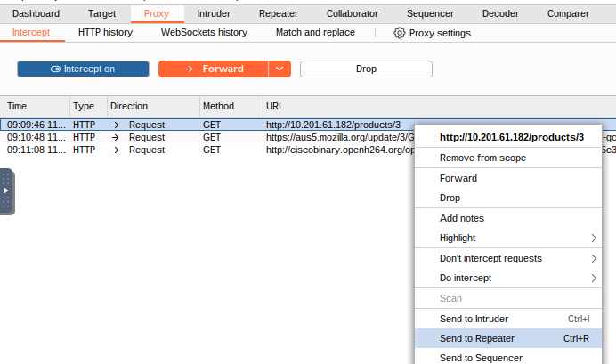The width and height of the screenshot is (616, 364).
Task: Click the arrow icon in the 09:10:48 row
Action: click(x=115, y=137)
